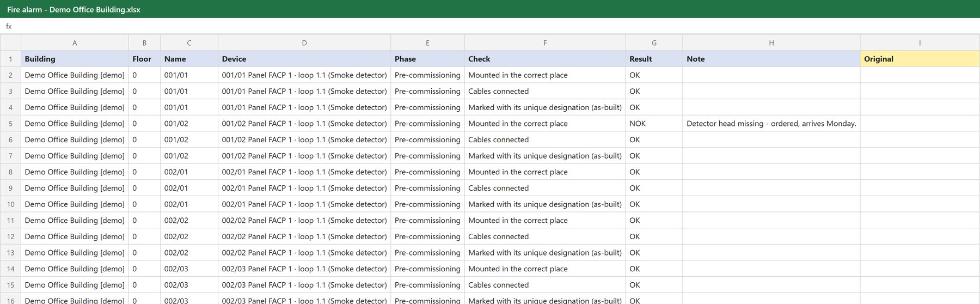980x304 pixels.
Task: Click the Note header cell
Action: [771, 59]
